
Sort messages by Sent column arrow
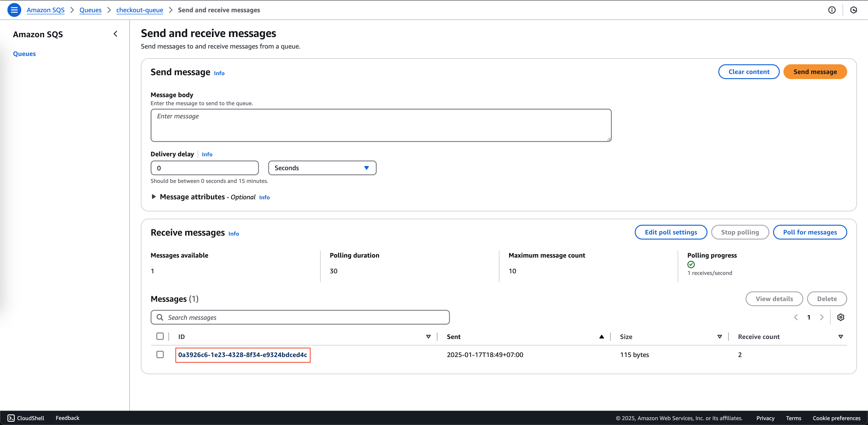point(601,337)
